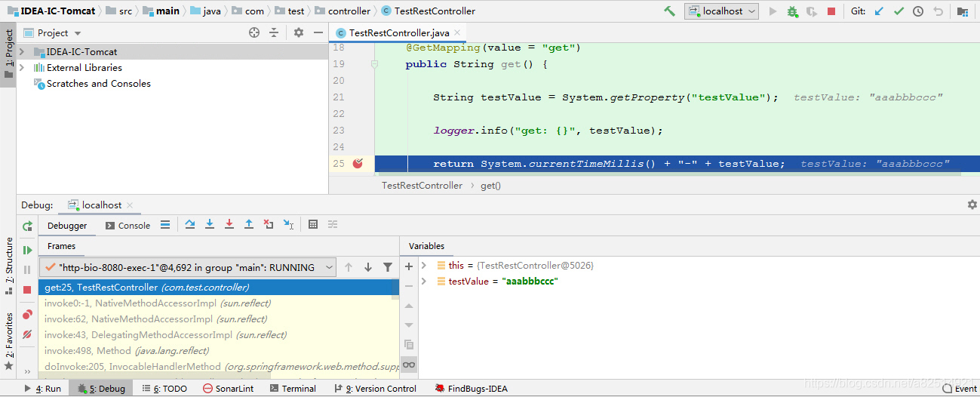This screenshot has height=397, width=980.
Task: Click the Step Out icon
Action: (x=249, y=225)
